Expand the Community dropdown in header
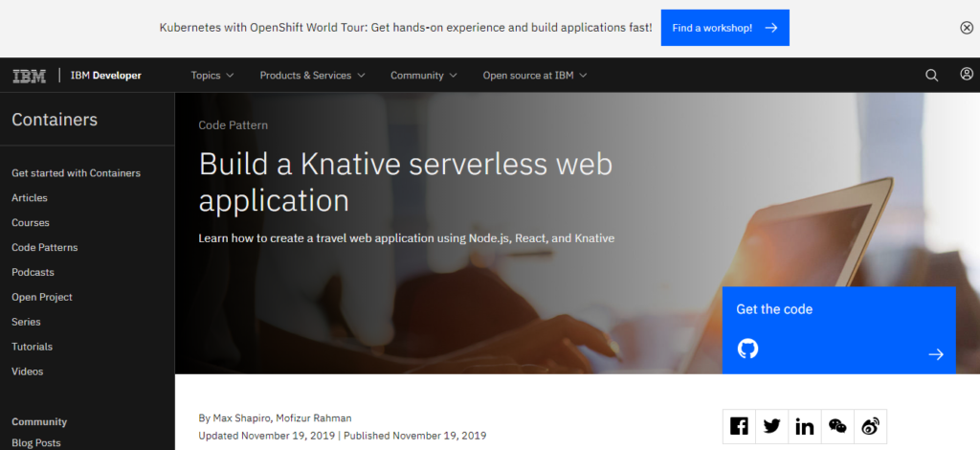The width and height of the screenshot is (980, 450). pyautogui.click(x=423, y=76)
